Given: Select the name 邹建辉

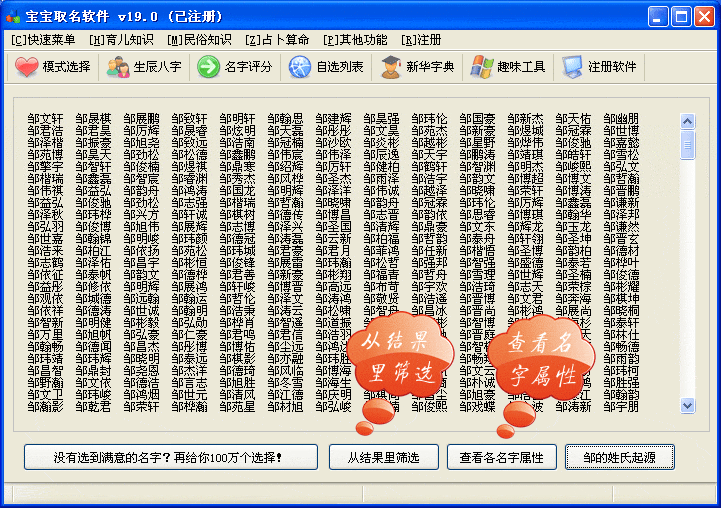Looking at the screenshot, I should point(333,119).
